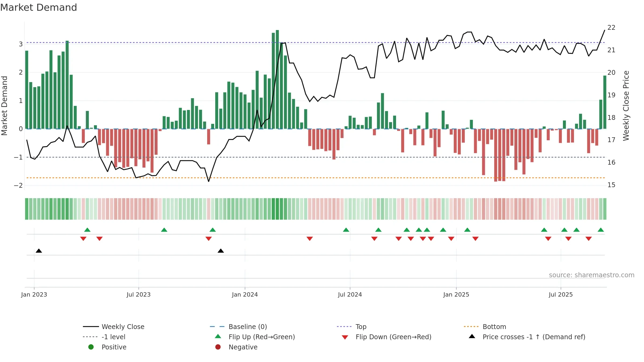Toggle the Positive legend entry
The width and height of the screenshot is (644, 362).
[107, 347]
